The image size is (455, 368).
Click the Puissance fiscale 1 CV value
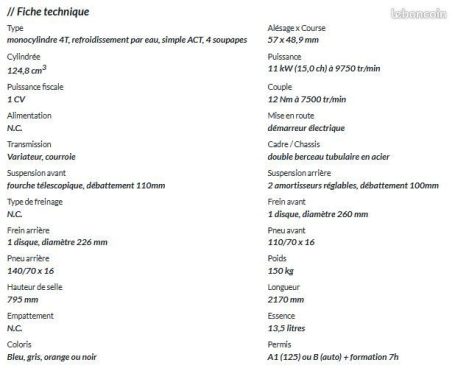click(x=16, y=99)
